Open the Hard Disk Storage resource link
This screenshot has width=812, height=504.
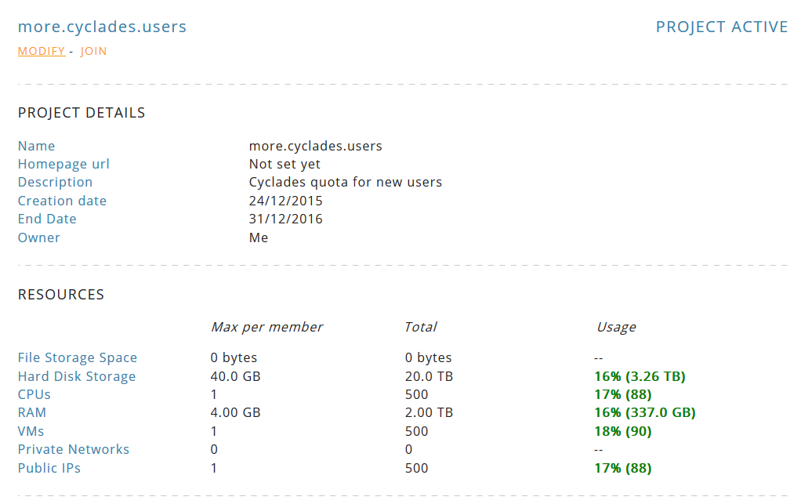76,375
